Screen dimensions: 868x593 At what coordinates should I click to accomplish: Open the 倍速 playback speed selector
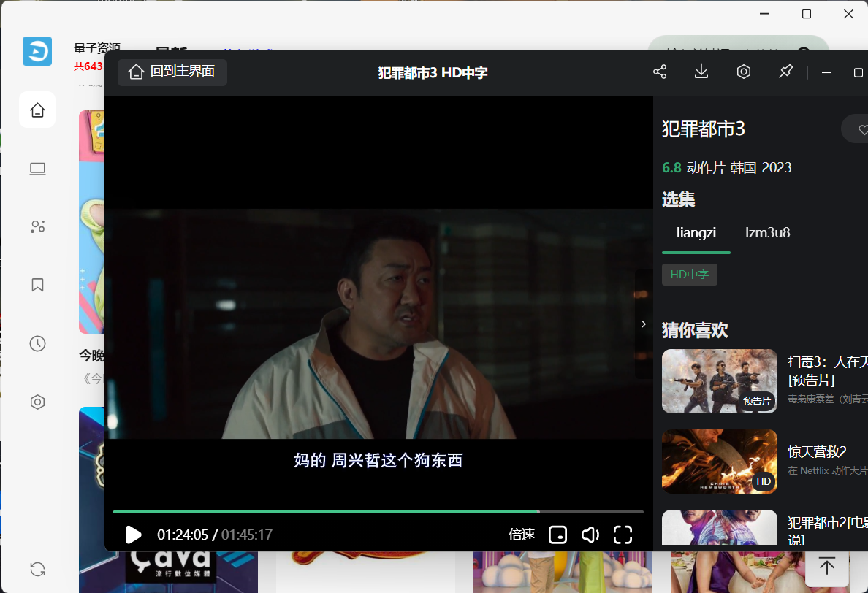(521, 535)
